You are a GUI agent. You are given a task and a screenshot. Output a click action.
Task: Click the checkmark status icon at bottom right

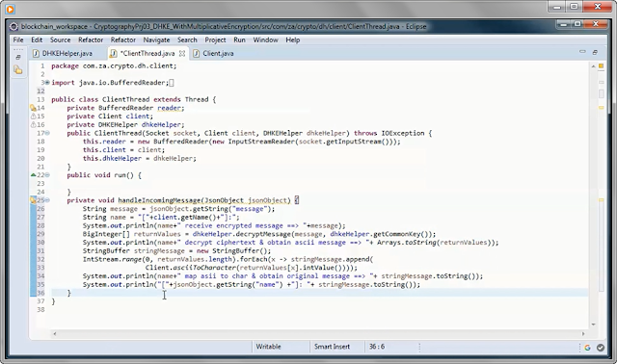[601, 347]
